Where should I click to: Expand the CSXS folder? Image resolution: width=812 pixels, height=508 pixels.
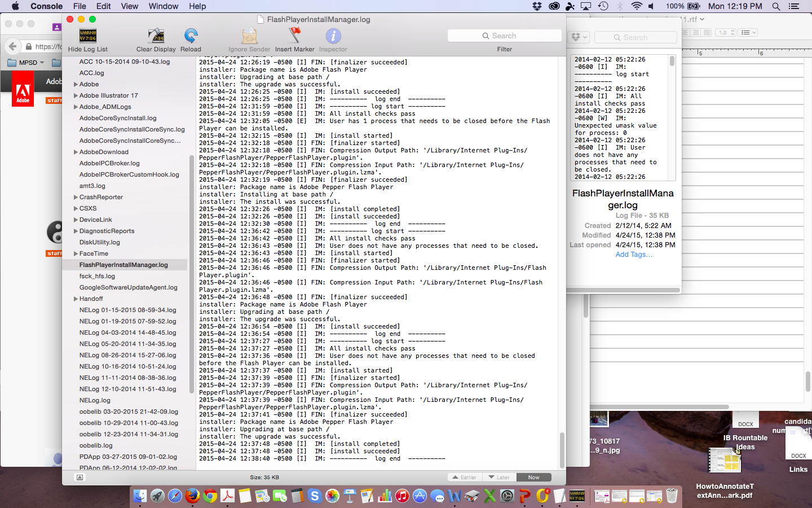click(76, 208)
